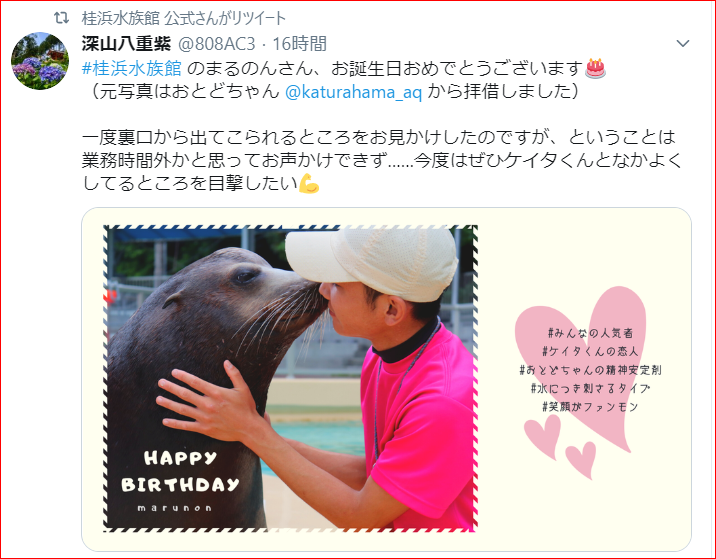The image size is (716, 559).
Task: Open the tweet options chevron menu
Action: [x=683, y=43]
